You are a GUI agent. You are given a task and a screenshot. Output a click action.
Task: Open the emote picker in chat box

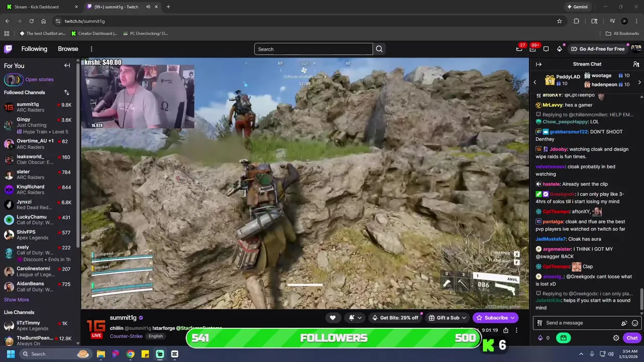point(635,323)
